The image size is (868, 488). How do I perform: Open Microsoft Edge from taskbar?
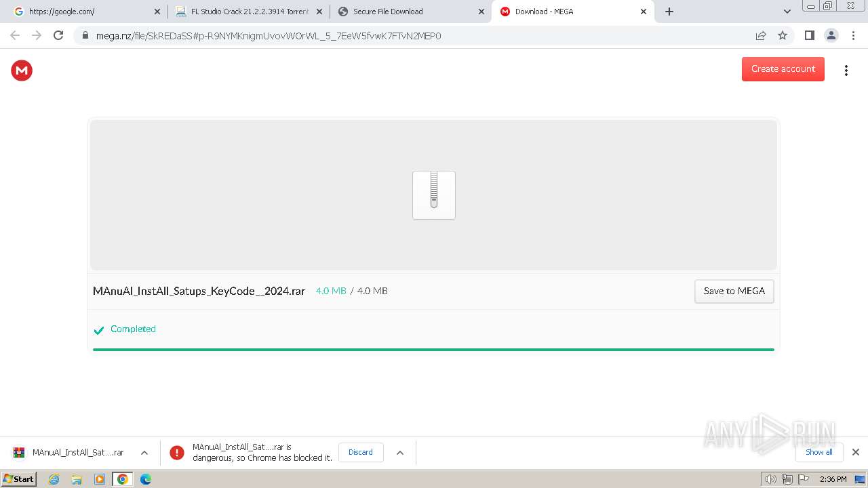(146, 479)
